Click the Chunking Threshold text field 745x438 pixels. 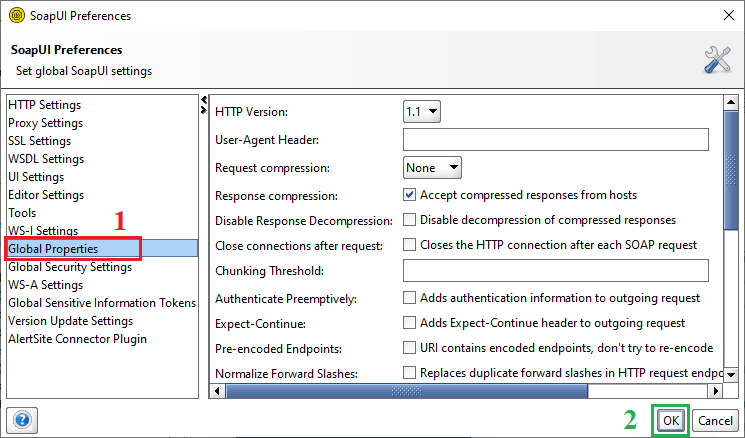[555, 270]
